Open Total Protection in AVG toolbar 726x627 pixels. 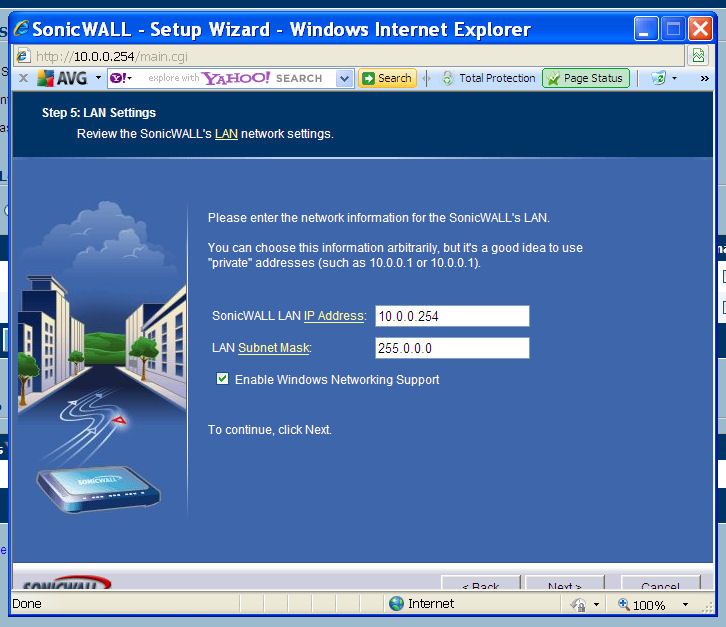(488, 78)
